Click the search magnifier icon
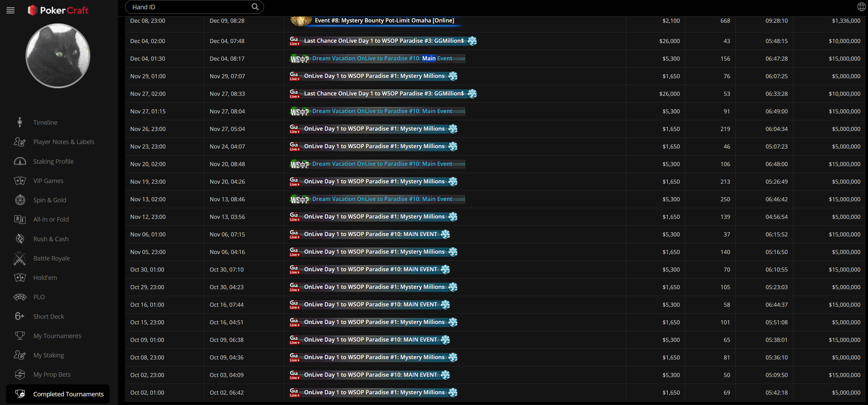 click(255, 7)
